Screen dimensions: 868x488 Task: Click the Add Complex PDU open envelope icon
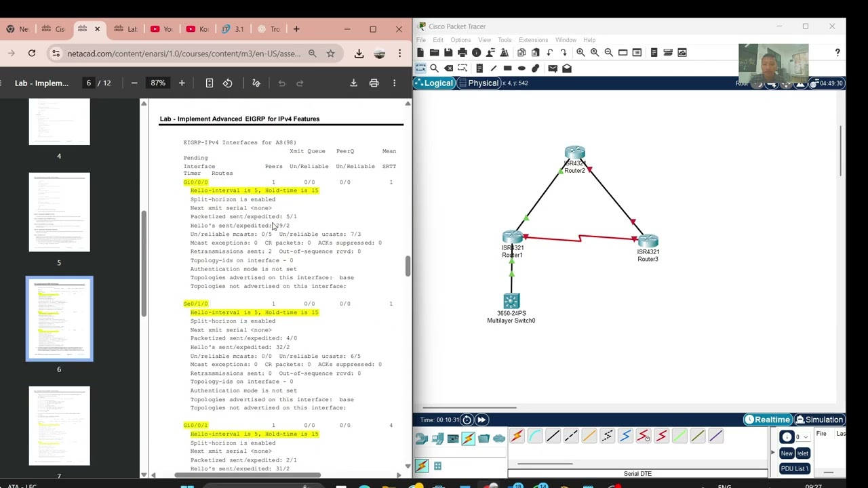tap(567, 68)
